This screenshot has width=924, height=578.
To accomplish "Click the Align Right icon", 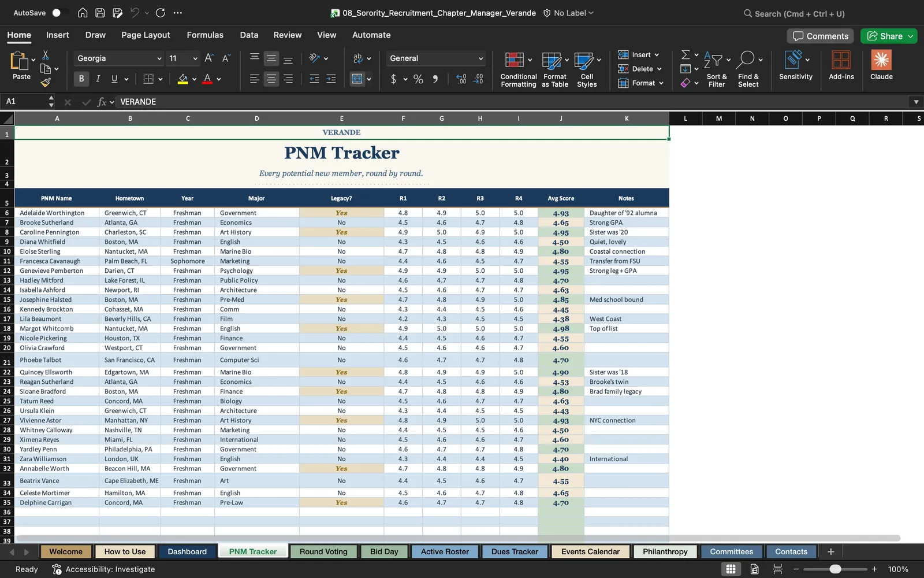I will [x=288, y=79].
